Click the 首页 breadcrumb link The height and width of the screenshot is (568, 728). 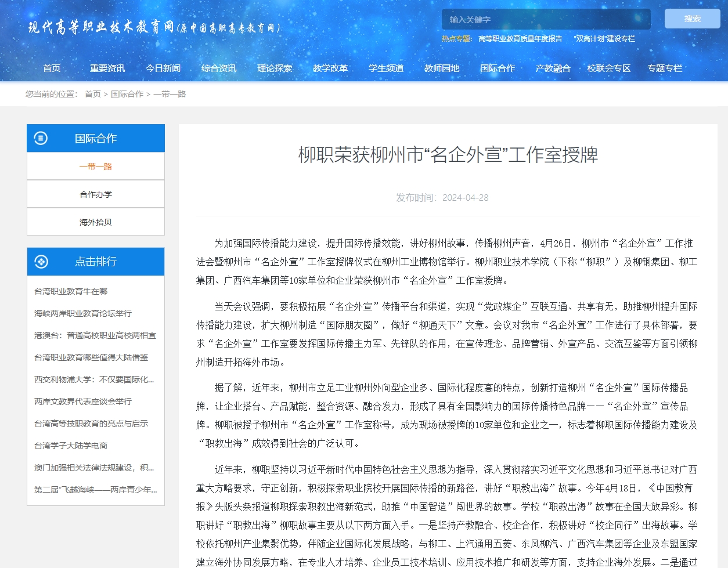click(x=93, y=94)
